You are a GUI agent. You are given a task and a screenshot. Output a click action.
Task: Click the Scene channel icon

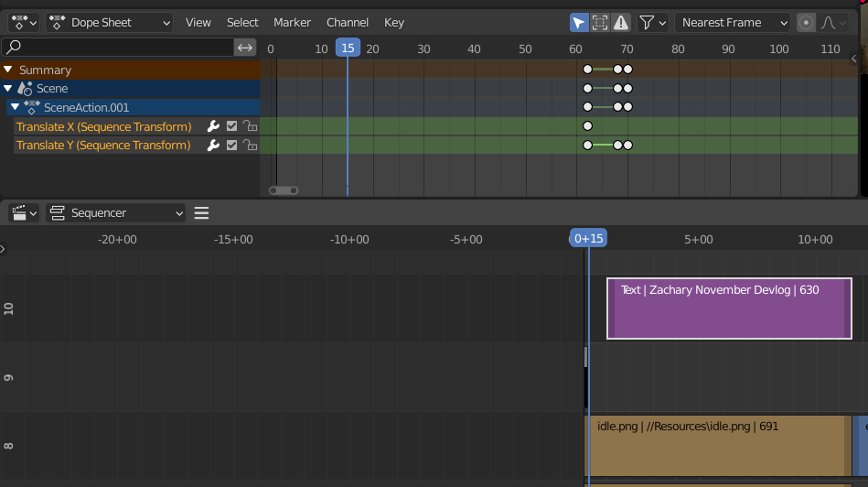click(x=25, y=89)
